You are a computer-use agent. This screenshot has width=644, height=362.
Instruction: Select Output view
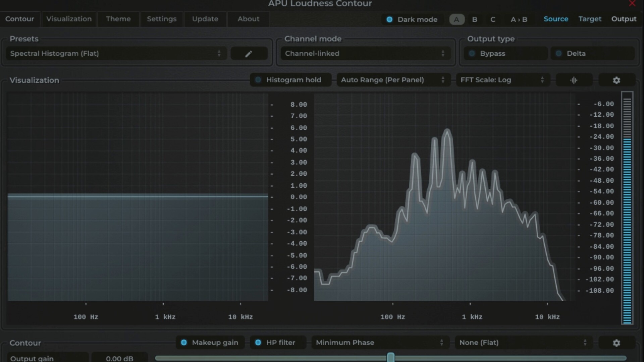624,19
